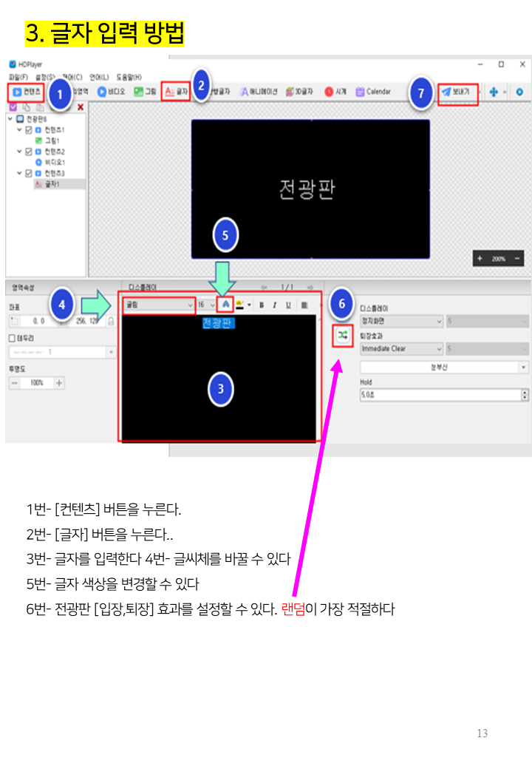
Task: Toggle the 컨텐츠1 checkbox in tree
Action: pos(29,129)
